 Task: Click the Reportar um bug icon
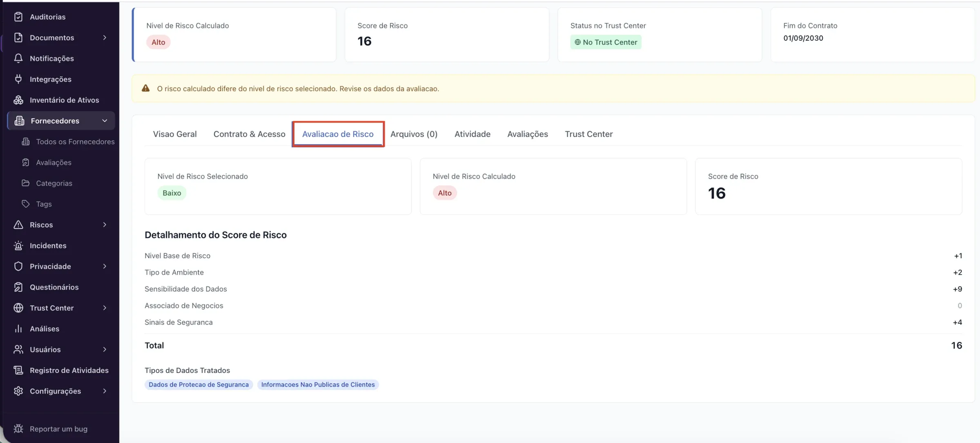[x=18, y=429]
